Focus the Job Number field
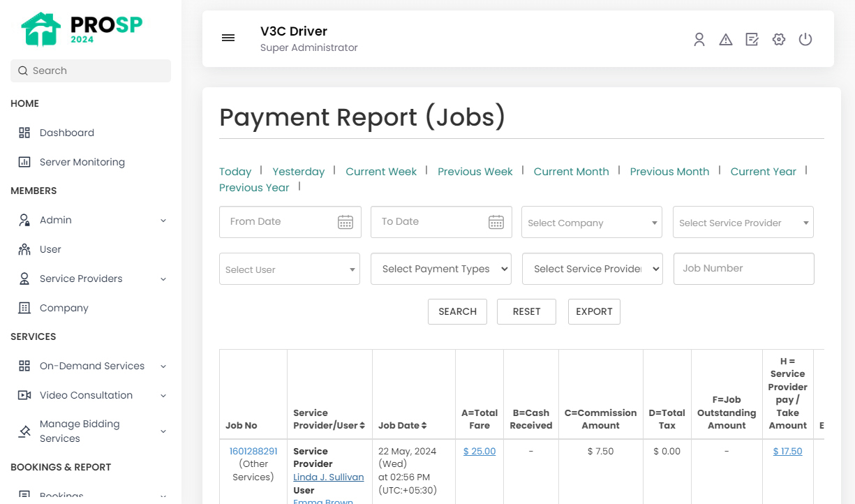Image resolution: width=855 pixels, height=504 pixels. [x=744, y=269]
